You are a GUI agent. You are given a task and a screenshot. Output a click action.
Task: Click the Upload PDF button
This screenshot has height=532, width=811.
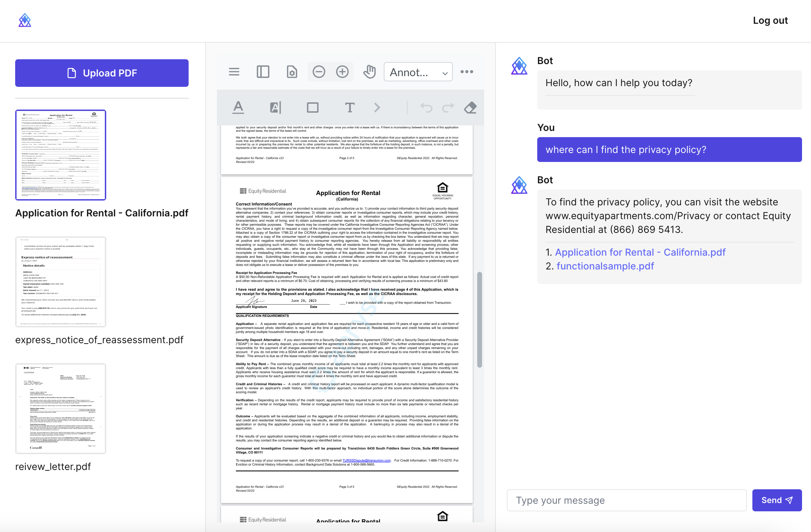tap(102, 73)
